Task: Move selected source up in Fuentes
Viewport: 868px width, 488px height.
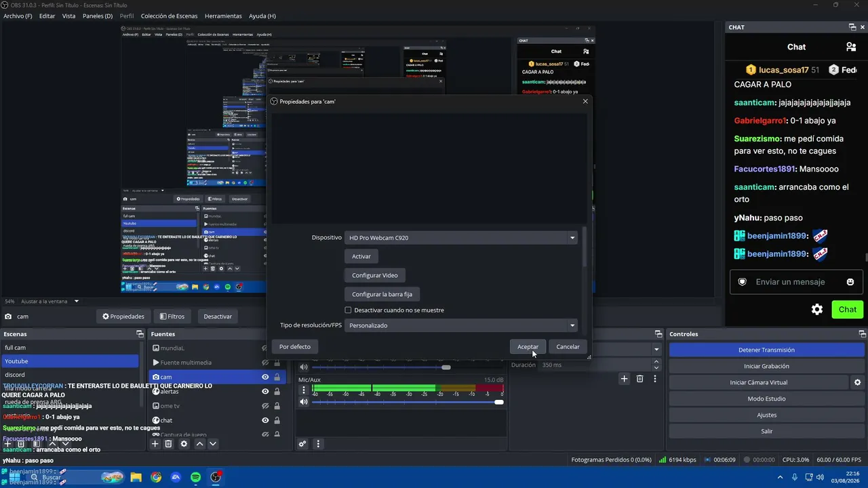Action: (x=199, y=444)
